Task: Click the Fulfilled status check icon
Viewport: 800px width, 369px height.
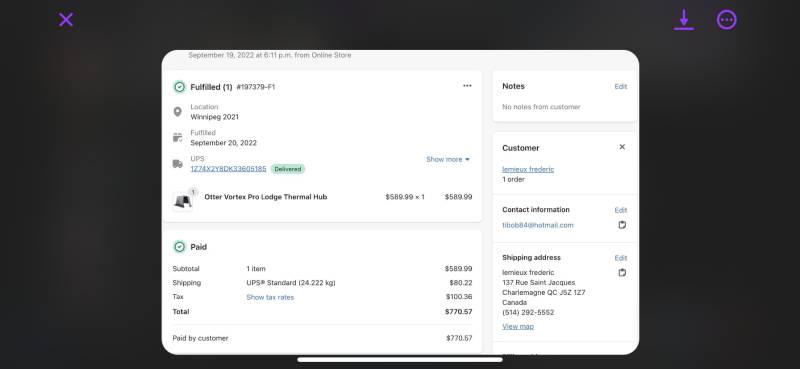Action: coord(179,87)
